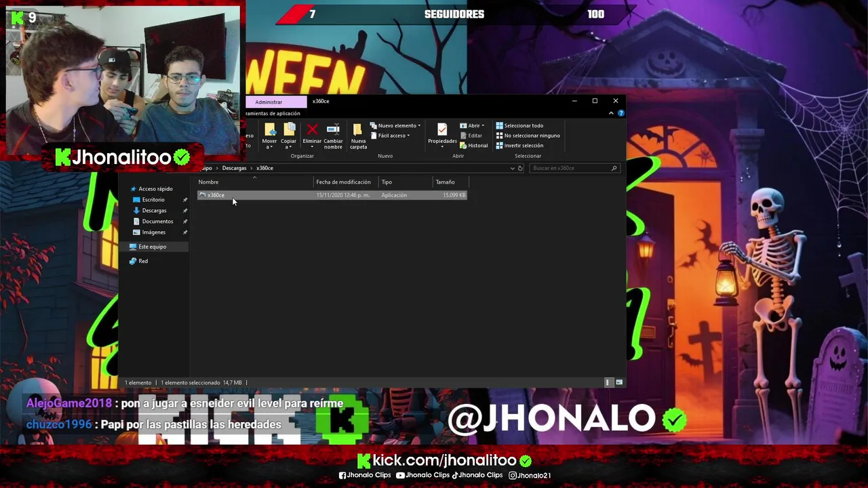Viewport: 868px width, 488px height.
Task: Open Explorer help question mark icon
Action: (620, 113)
